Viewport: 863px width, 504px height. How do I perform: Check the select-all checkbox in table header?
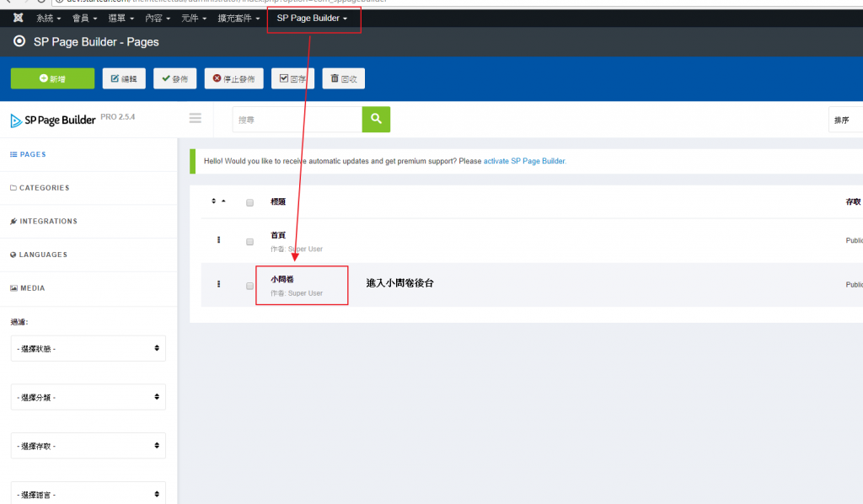tap(249, 202)
